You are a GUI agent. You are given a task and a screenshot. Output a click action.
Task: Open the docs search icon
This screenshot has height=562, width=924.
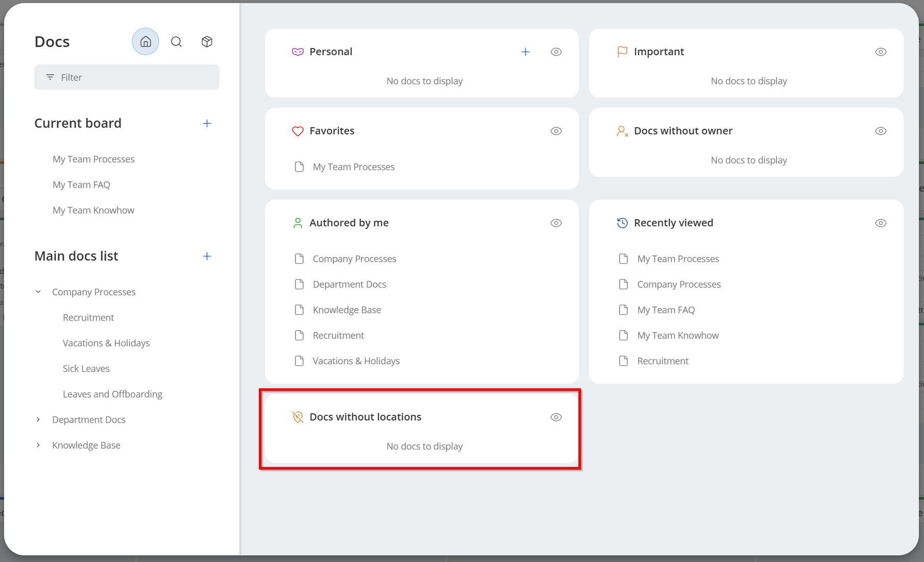176,41
